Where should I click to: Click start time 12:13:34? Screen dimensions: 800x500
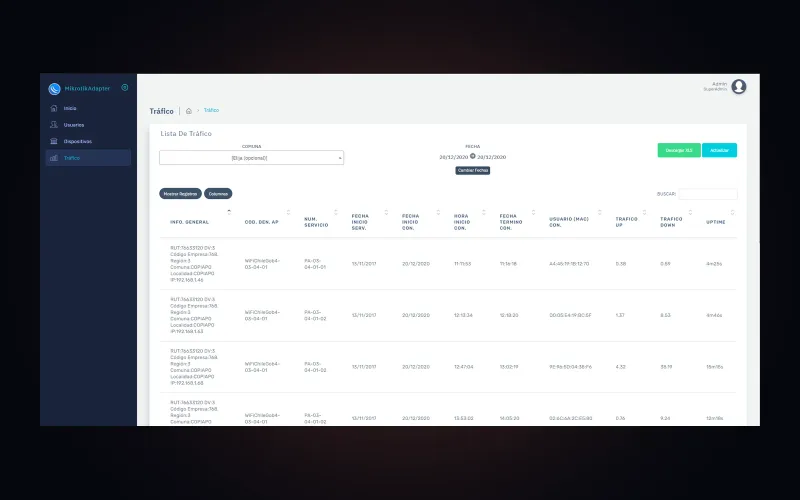click(x=463, y=315)
